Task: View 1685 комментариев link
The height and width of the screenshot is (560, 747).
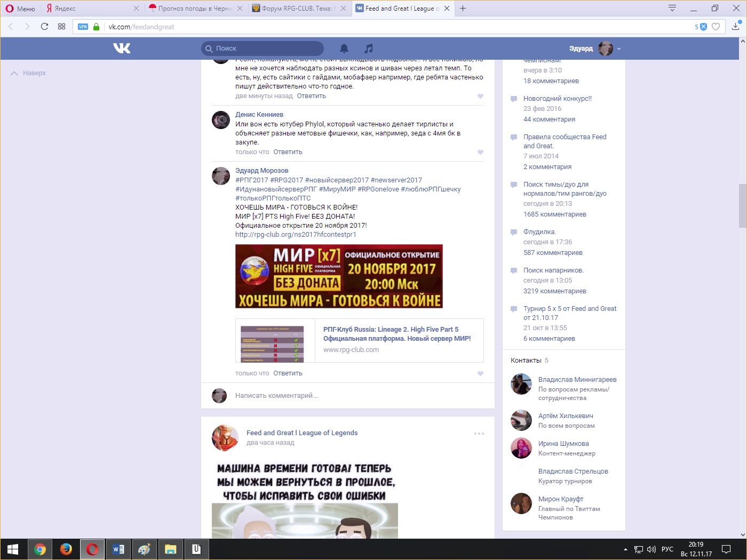Action: 555,214
